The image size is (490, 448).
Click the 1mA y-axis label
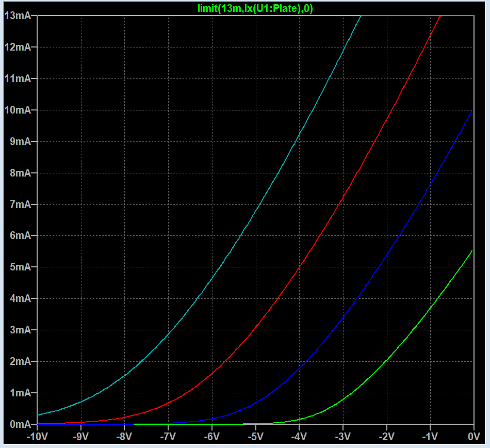point(20,393)
